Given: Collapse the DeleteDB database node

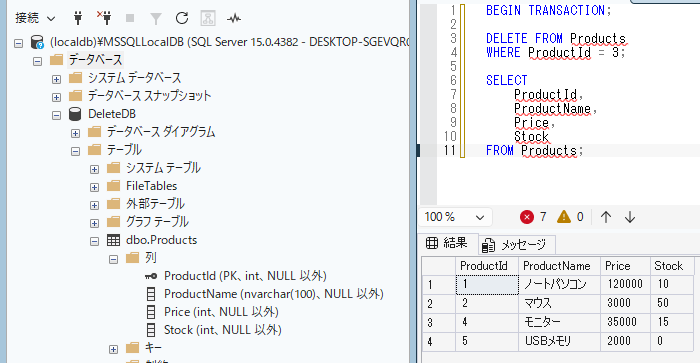Looking at the screenshot, I should point(56,115).
